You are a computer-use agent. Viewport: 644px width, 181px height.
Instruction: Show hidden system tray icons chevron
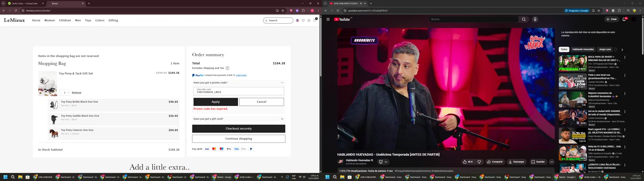click(x=282, y=177)
